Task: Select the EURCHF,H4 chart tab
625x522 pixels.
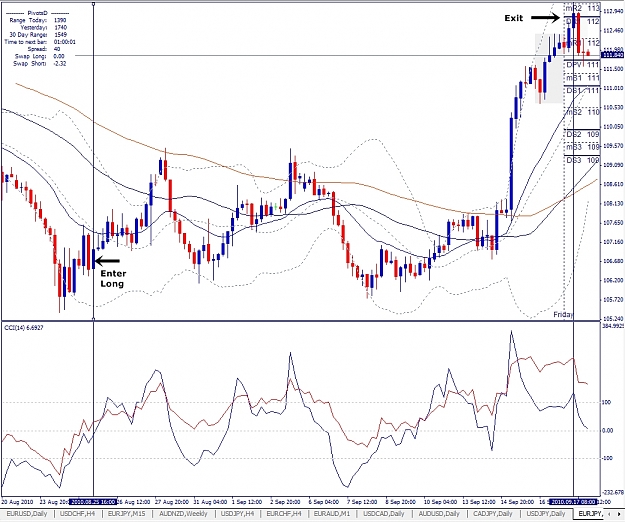Action: coord(284,514)
